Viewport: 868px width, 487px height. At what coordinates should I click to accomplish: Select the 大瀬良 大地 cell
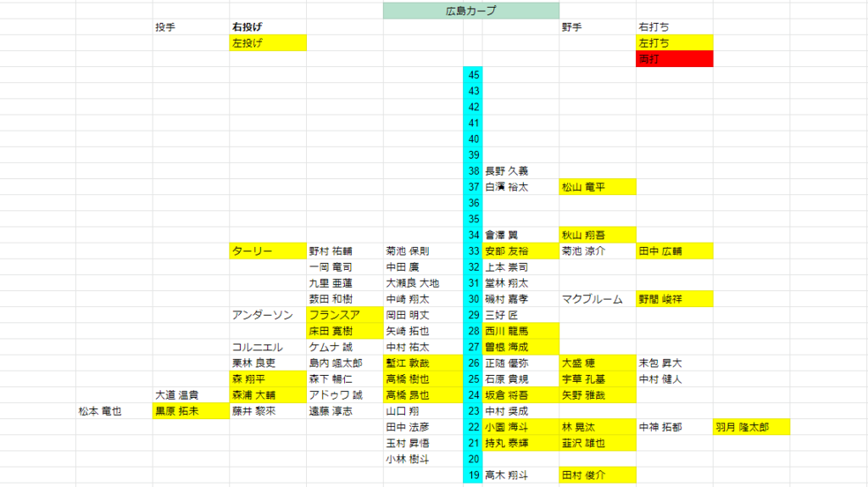coord(423,283)
